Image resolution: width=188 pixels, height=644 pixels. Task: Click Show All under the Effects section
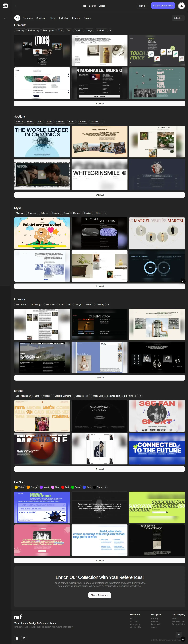100,469
